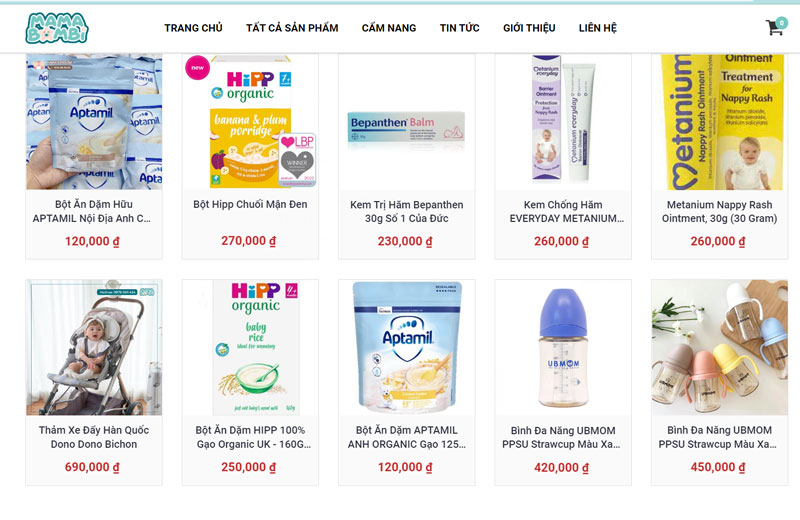
Task: Navigate to GIỚI THIỆU page
Action: 529,28
